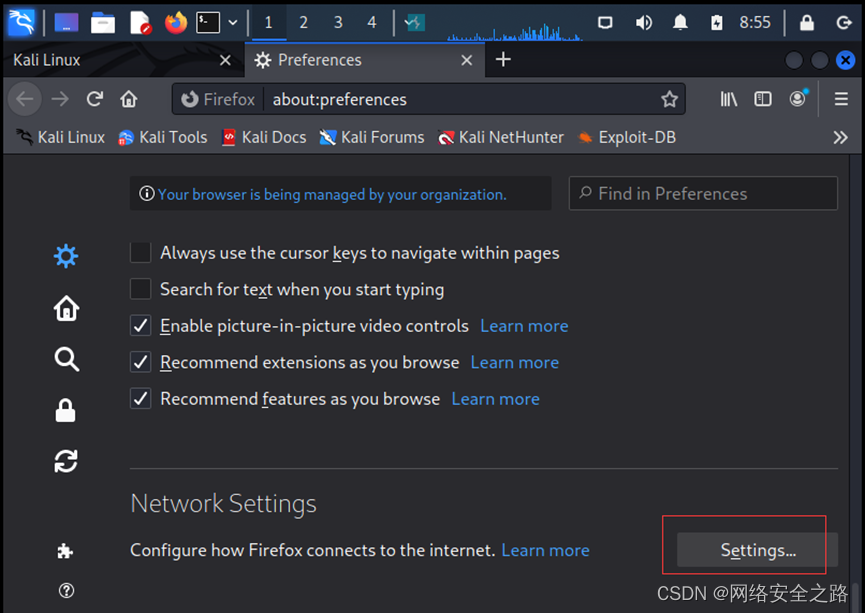The image size is (865, 613).
Task: Open Network Settings Learn more link
Action: [545, 550]
